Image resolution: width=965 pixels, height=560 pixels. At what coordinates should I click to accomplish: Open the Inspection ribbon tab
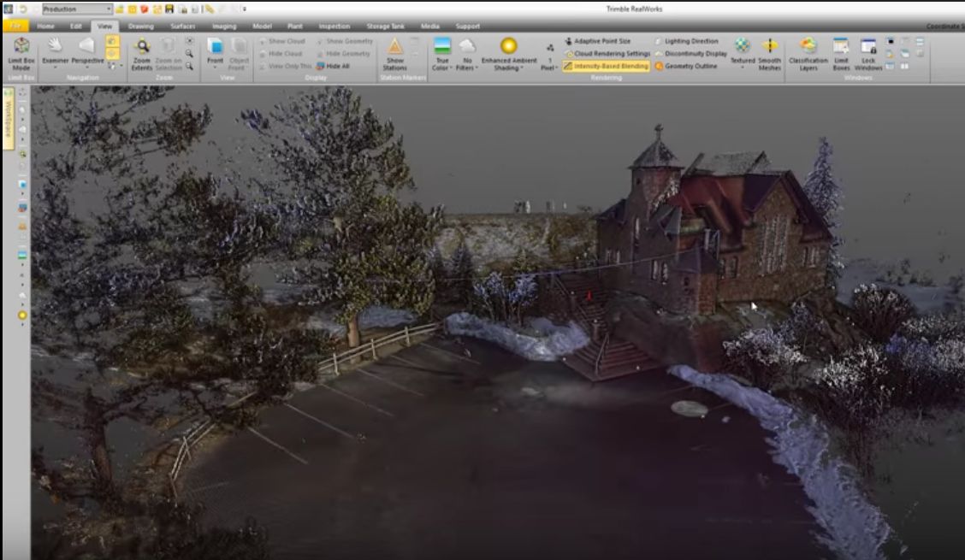[x=334, y=27]
